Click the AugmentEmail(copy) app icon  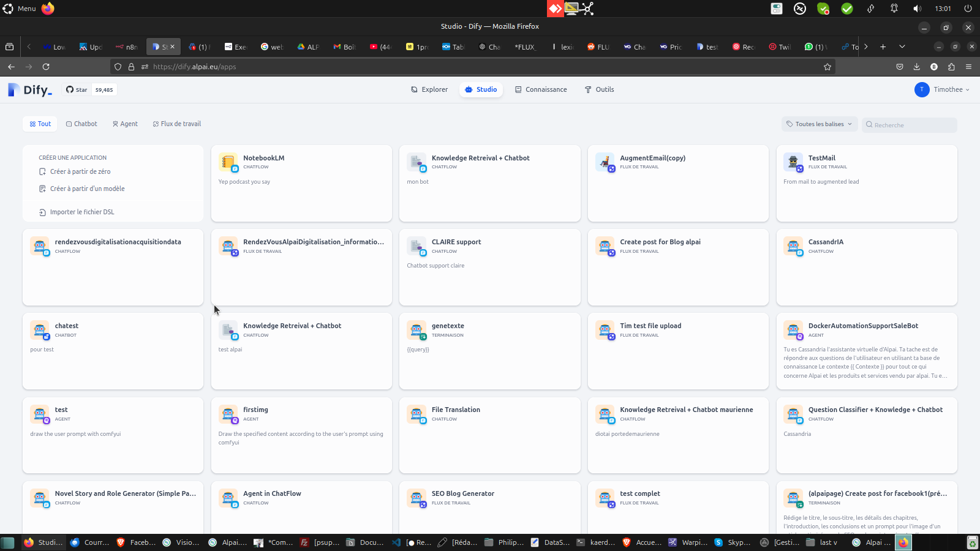(605, 162)
